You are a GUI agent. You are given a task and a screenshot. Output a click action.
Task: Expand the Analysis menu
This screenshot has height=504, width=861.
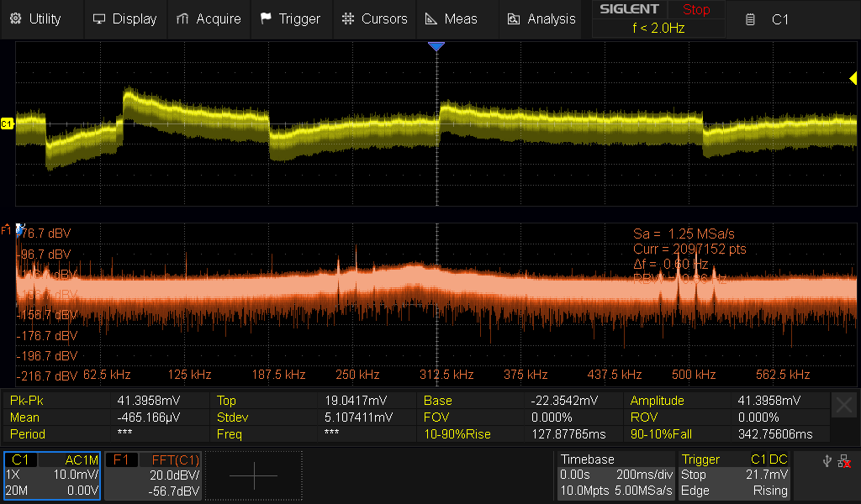[x=541, y=18]
